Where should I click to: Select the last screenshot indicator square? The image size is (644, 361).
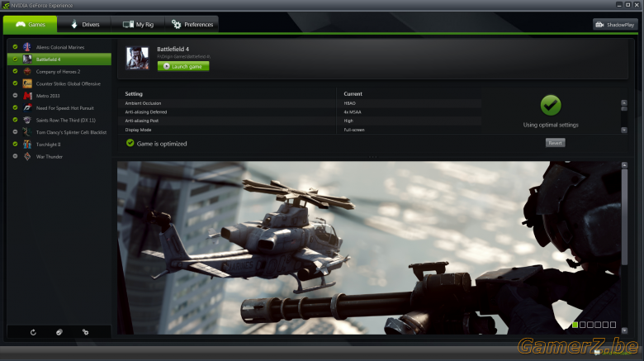(x=613, y=325)
